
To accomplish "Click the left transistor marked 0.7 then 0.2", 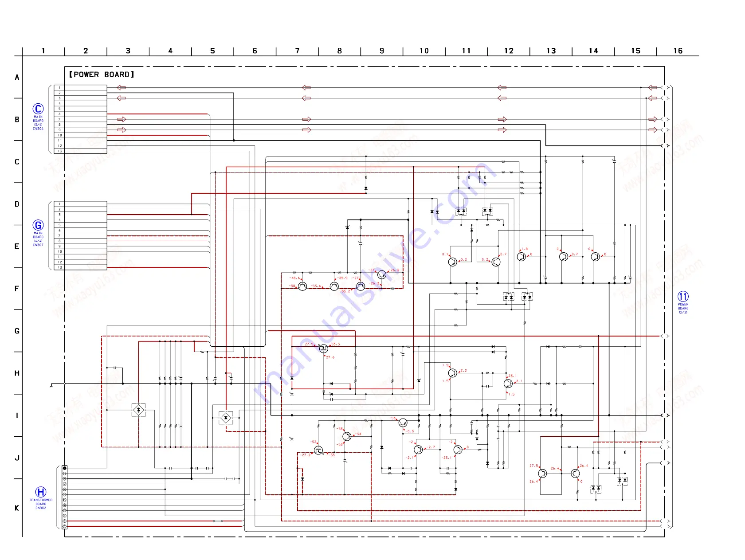I will tap(452, 262).
